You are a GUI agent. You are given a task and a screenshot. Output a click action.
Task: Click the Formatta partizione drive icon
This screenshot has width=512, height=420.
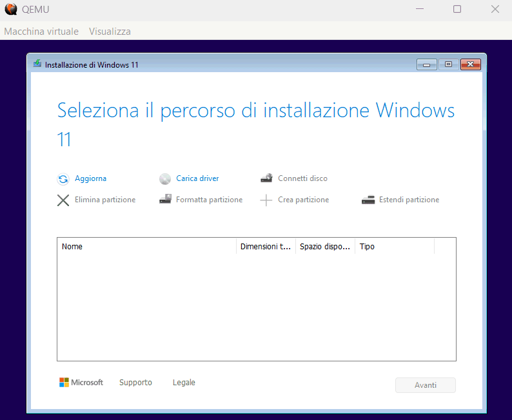coord(165,199)
